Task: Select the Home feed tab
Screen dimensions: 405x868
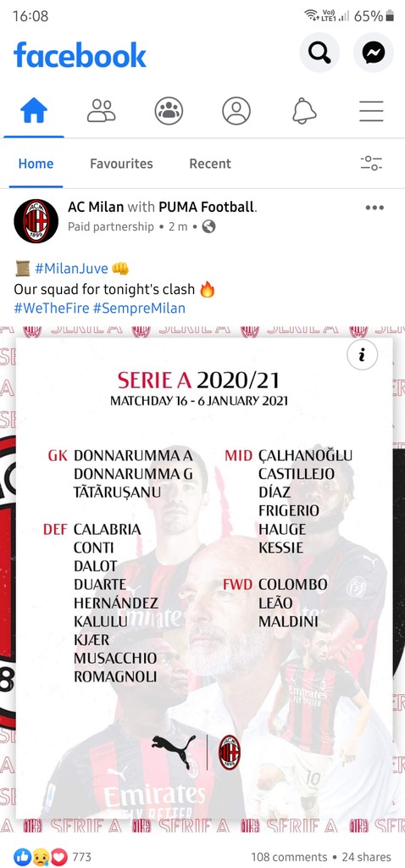Action: click(36, 164)
